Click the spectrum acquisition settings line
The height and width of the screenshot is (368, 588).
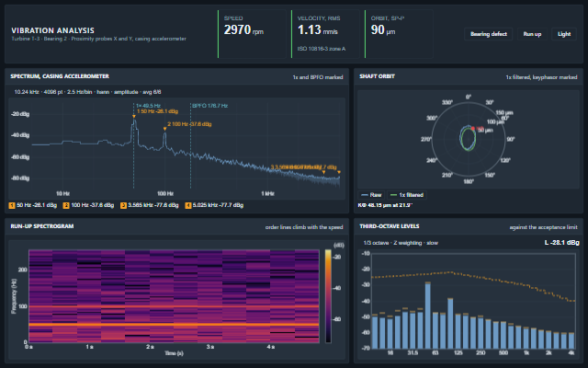[x=88, y=92]
